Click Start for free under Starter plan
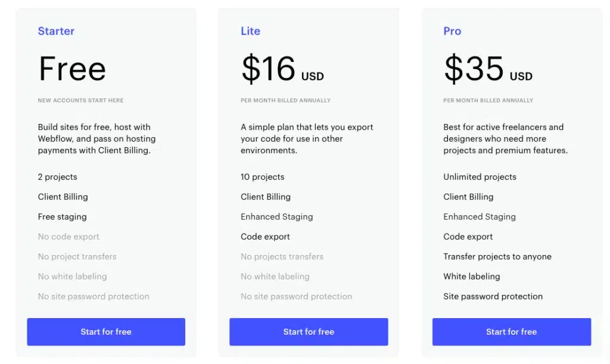610x364 pixels. point(106,332)
